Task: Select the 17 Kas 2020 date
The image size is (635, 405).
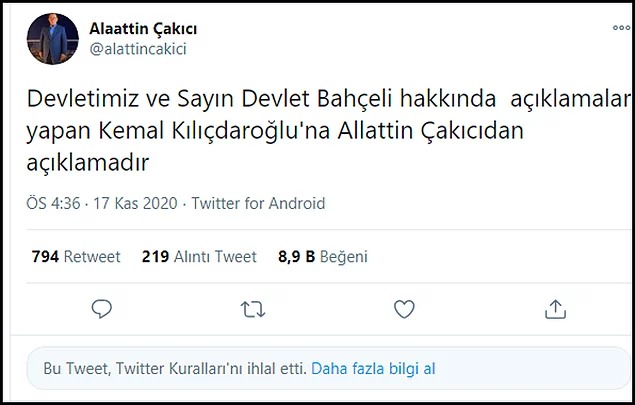Action: (x=135, y=203)
